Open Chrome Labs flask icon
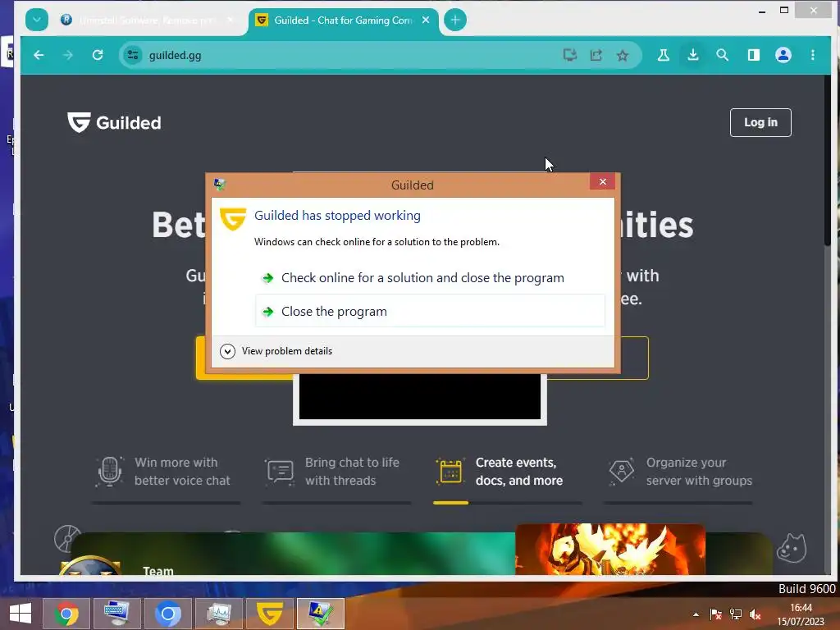Image resolution: width=840 pixels, height=630 pixels. pos(663,55)
